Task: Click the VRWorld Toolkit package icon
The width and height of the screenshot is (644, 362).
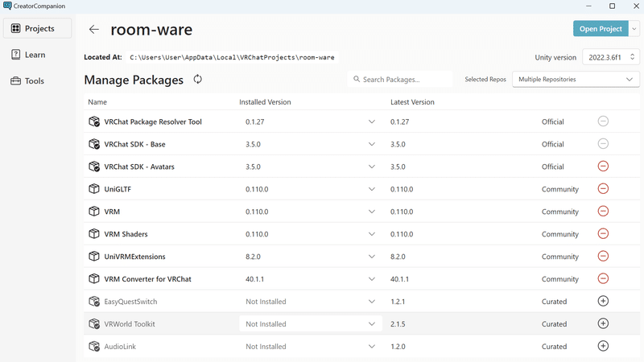Action: pos(94,324)
